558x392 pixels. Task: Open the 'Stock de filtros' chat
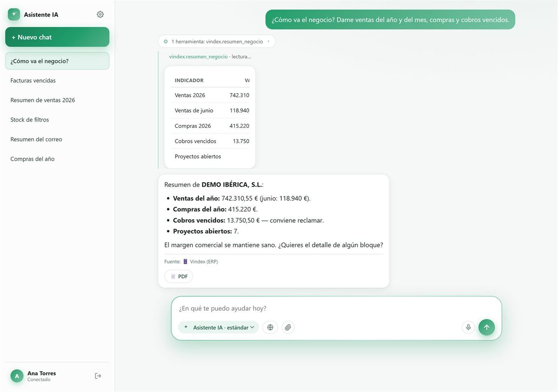click(57, 120)
